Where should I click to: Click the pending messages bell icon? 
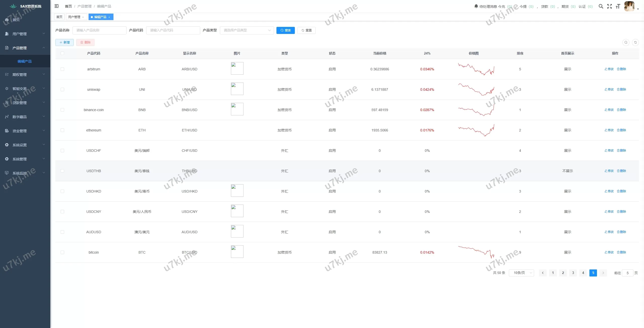click(x=476, y=6)
